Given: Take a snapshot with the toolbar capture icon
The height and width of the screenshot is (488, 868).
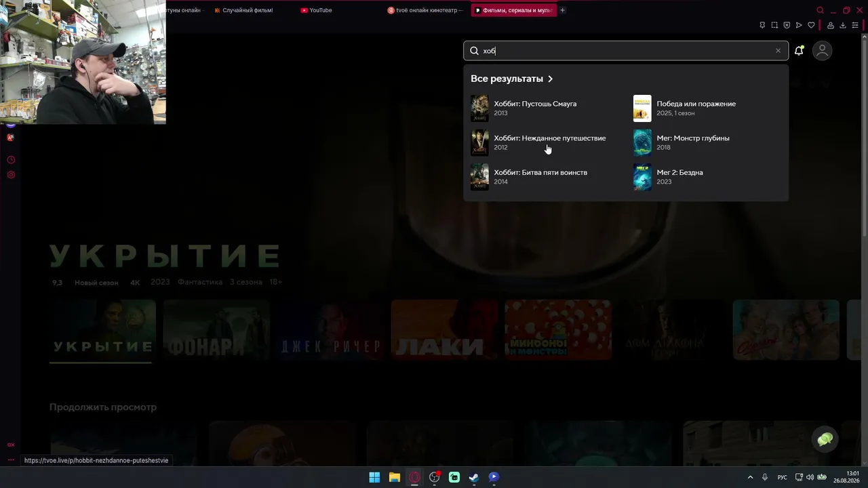Looking at the screenshot, I should point(774,25).
